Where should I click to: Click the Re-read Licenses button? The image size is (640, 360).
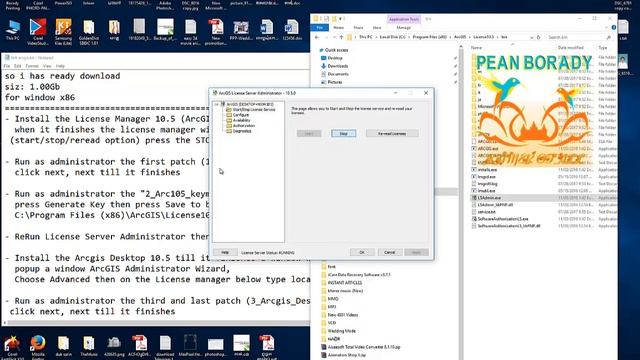[x=392, y=133]
